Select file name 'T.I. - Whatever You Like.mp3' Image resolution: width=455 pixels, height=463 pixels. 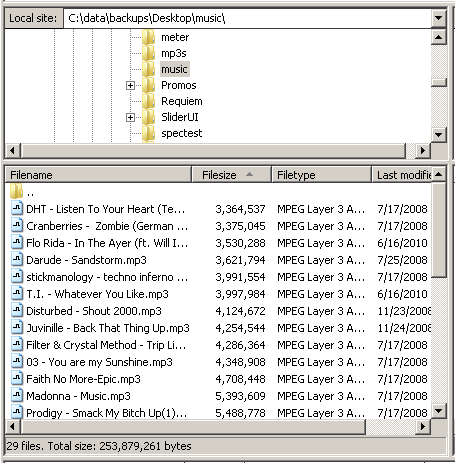click(97, 294)
